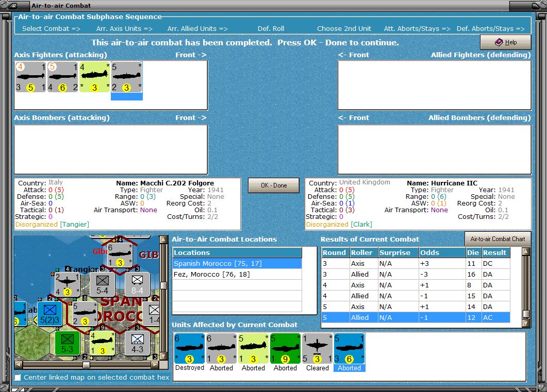Click the Roller column header
547x392 pixels.
click(364, 252)
